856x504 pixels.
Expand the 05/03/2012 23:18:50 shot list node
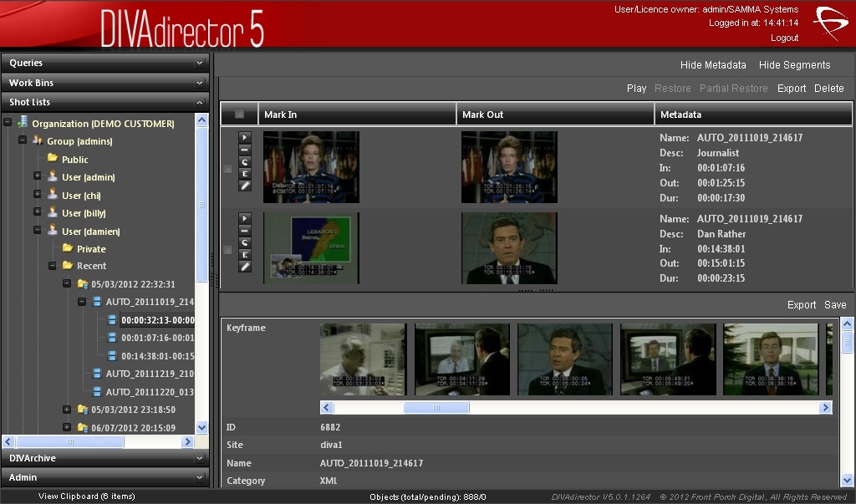click(68, 410)
